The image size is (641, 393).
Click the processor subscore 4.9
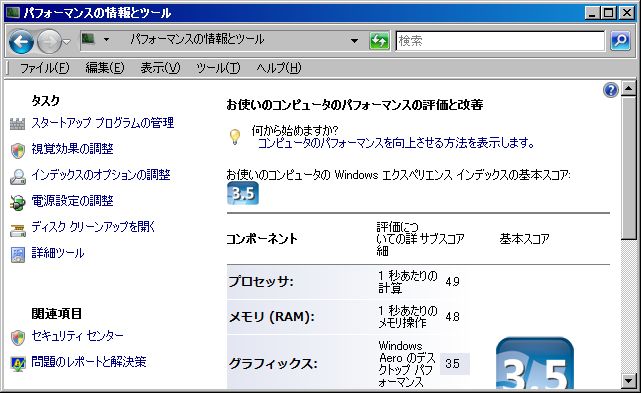point(452,282)
